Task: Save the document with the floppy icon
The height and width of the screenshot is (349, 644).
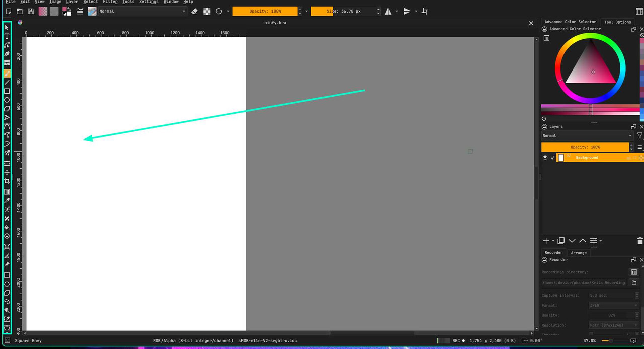Action: (x=31, y=11)
